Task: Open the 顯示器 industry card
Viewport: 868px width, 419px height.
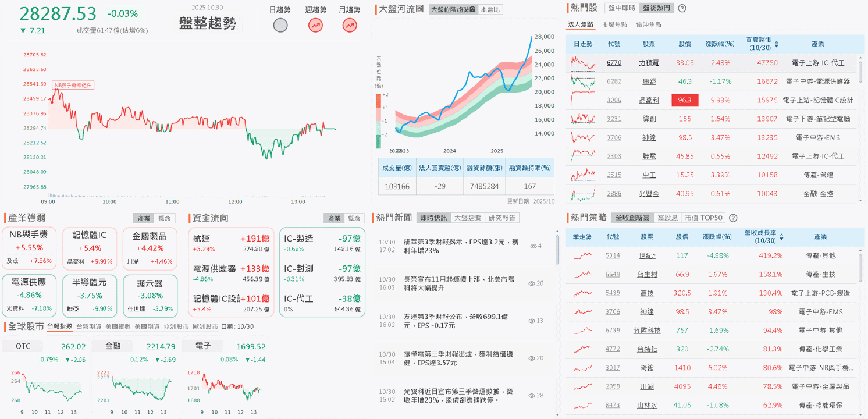Action: (150, 296)
